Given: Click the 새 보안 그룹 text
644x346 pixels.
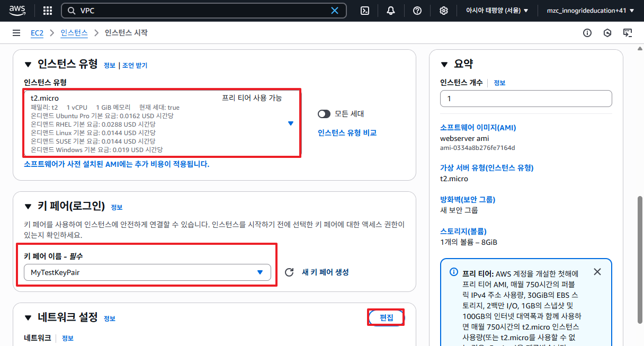Looking at the screenshot, I should pos(459,210).
